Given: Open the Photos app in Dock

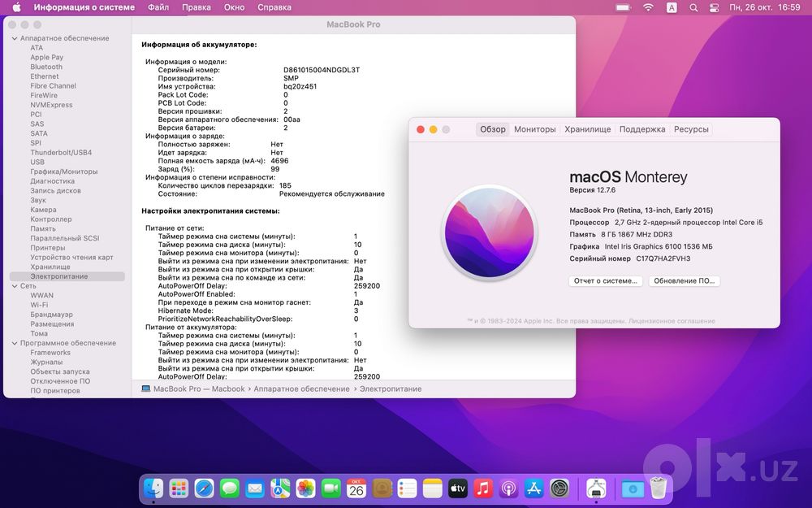Looking at the screenshot, I should 305,488.
